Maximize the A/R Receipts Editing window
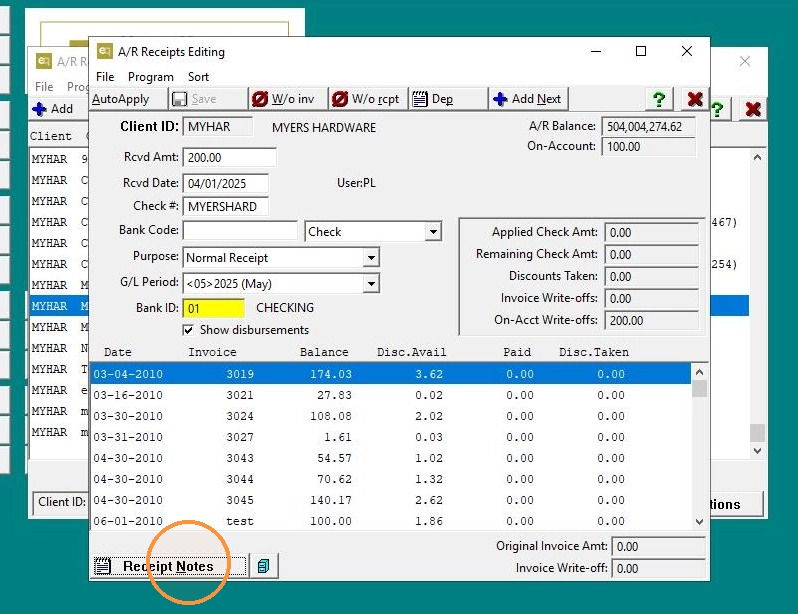Screen dimensions: 798x614 [641, 51]
